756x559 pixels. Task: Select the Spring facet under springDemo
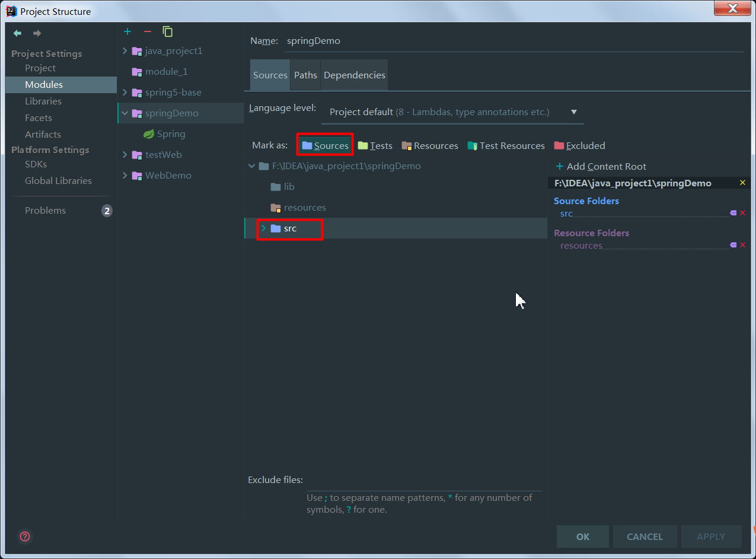[171, 134]
